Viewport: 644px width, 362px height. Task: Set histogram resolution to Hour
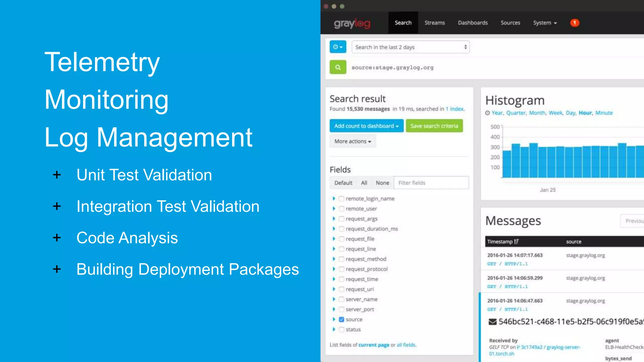pyautogui.click(x=585, y=113)
